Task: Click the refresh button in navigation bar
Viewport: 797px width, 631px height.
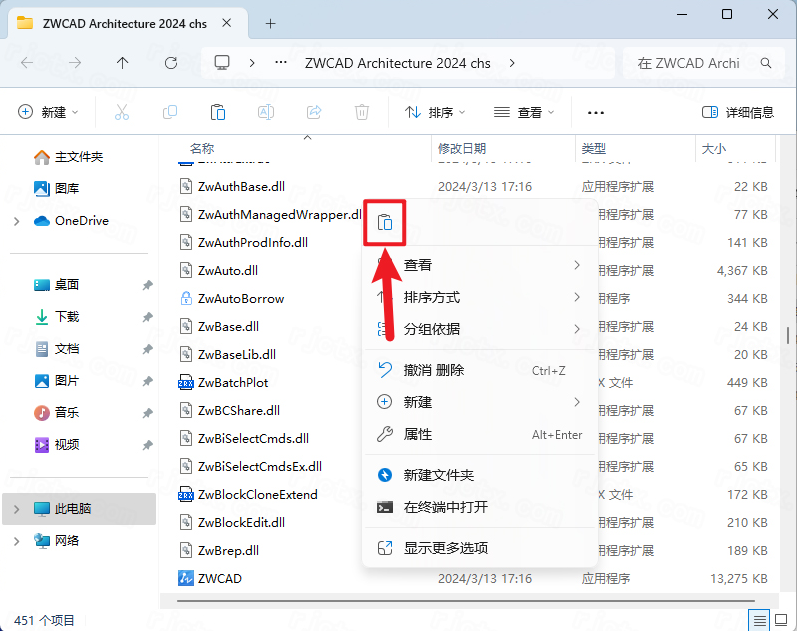Action: 171,63
